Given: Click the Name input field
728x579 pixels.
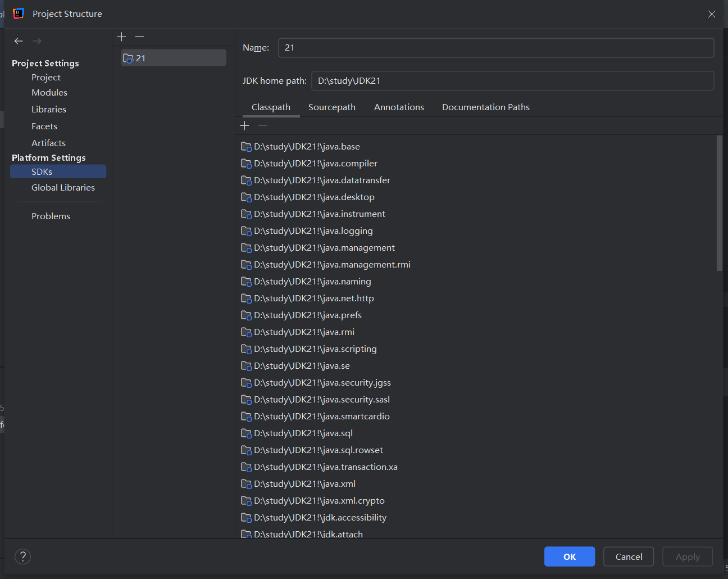Looking at the screenshot, I should click(x=496, y=48).
